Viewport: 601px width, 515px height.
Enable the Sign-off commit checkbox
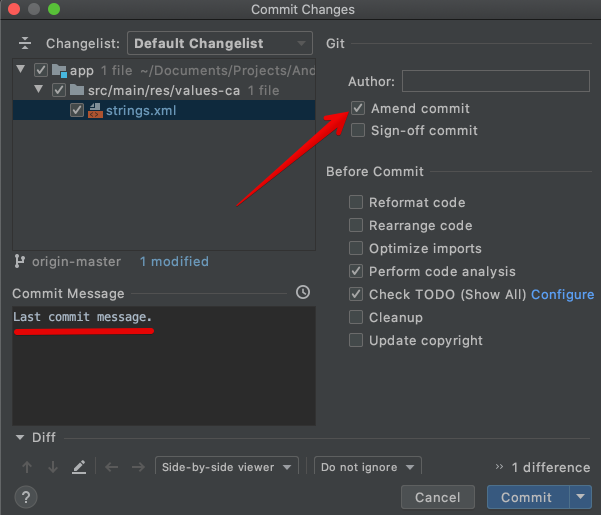(x=358, y=130)
